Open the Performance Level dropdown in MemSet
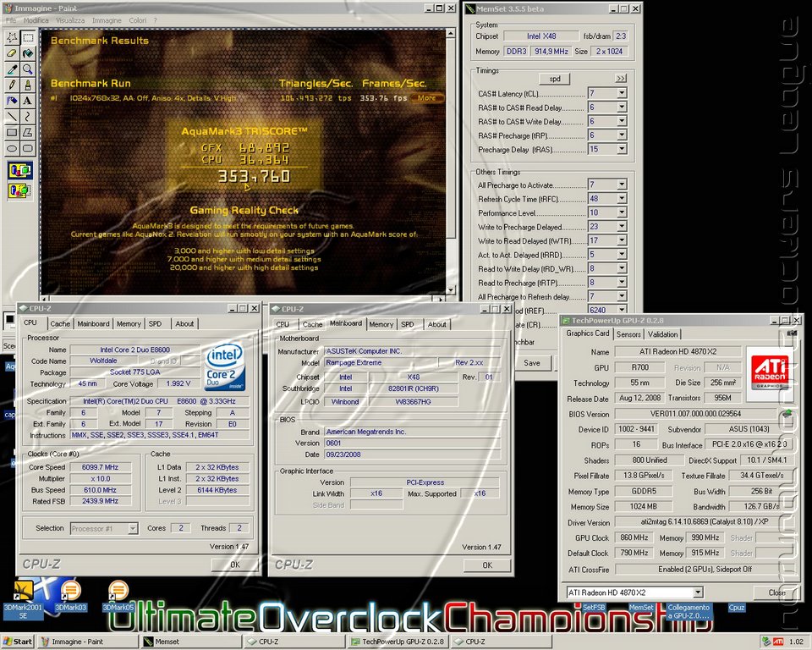 tap(622, 212)
